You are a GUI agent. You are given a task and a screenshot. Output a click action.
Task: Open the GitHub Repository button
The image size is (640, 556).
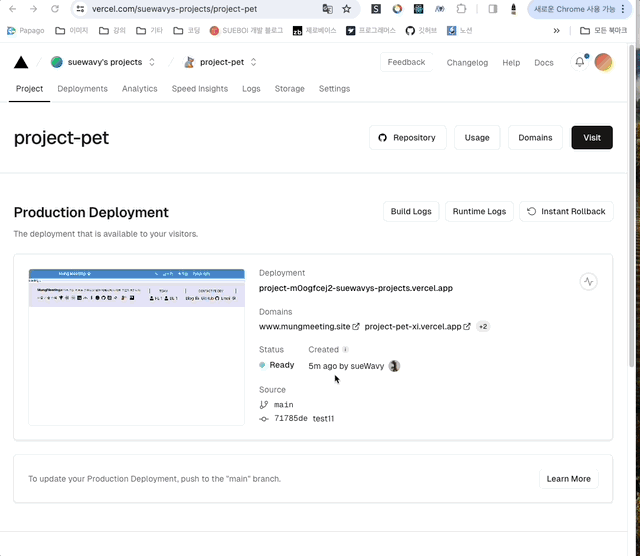[x=407, y=138]
